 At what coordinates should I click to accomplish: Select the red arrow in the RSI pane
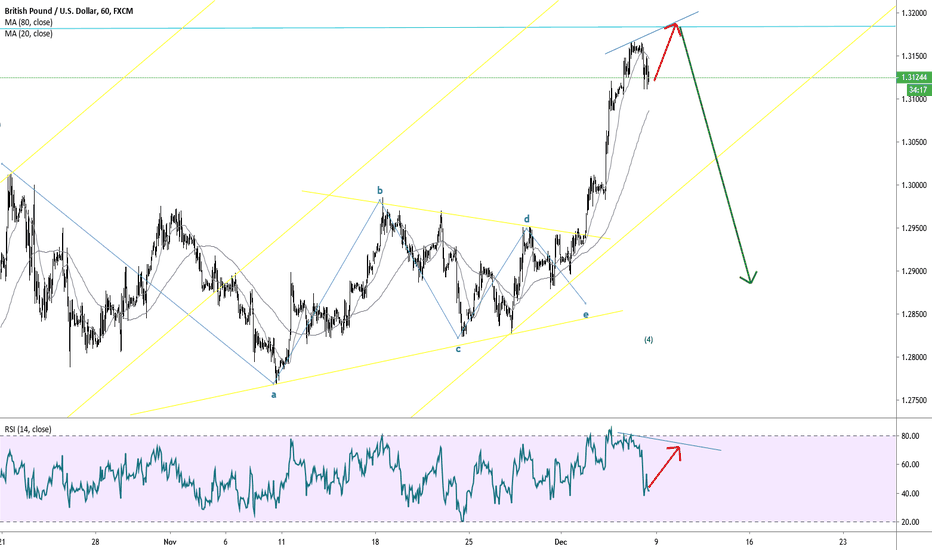click(664, 467)
